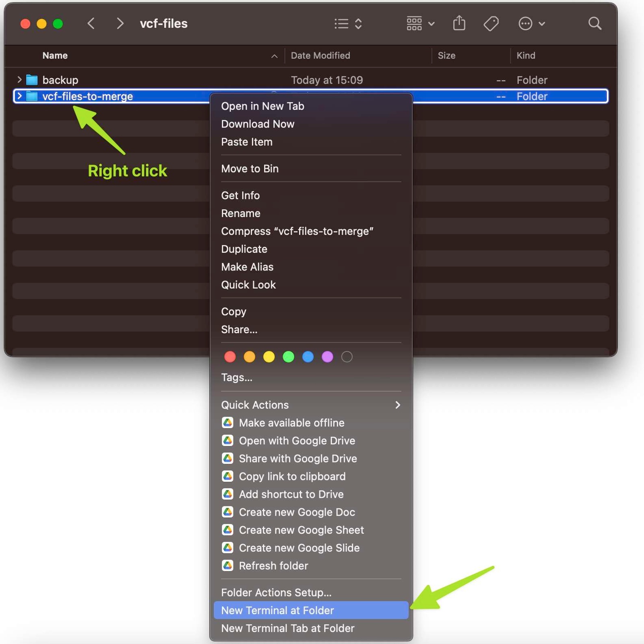Viewport: 644px width, 644px height.
Task: Apply the purple tag color
Action: click(x=328, y=357)
